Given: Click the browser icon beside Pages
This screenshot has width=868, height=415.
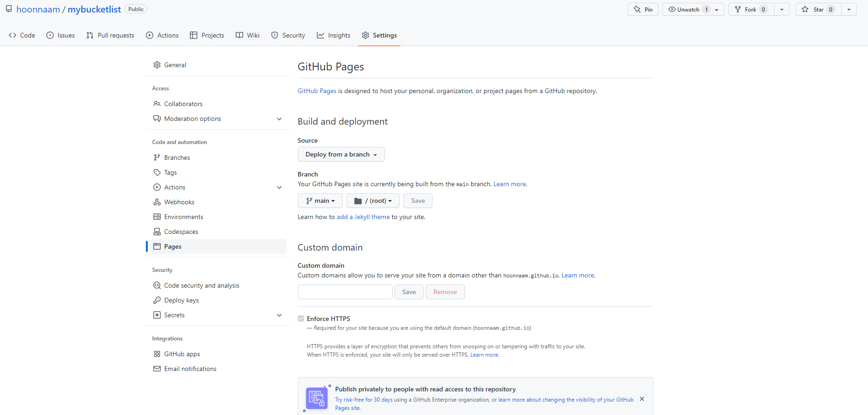Looking at the screenshot, I should [x=157, y=246].
